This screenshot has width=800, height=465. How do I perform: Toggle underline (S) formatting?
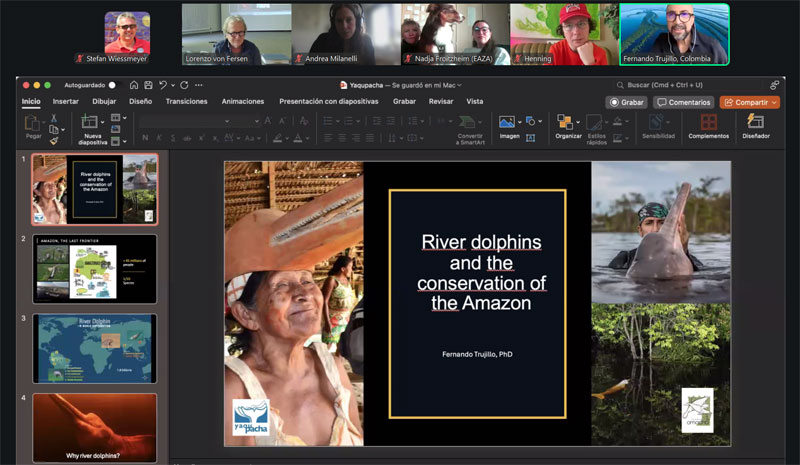pyautogui.click(x=173, y=138)
